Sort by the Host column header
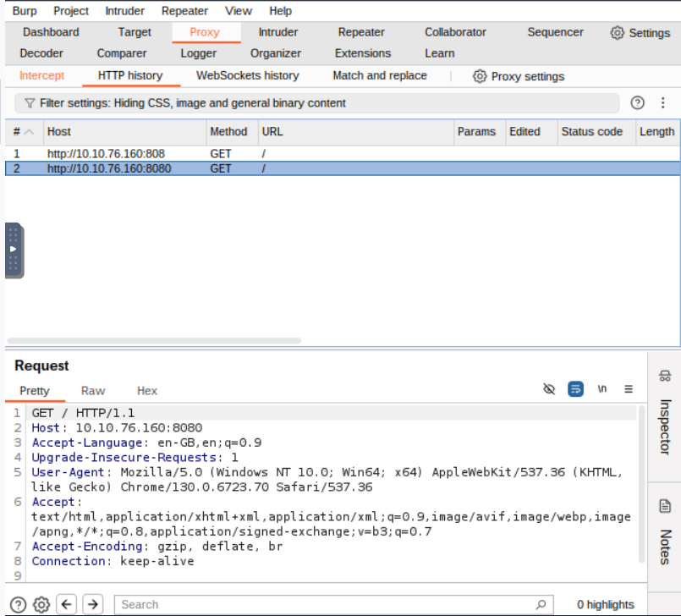This screenshot has height=616, width=681. point(124,132)
